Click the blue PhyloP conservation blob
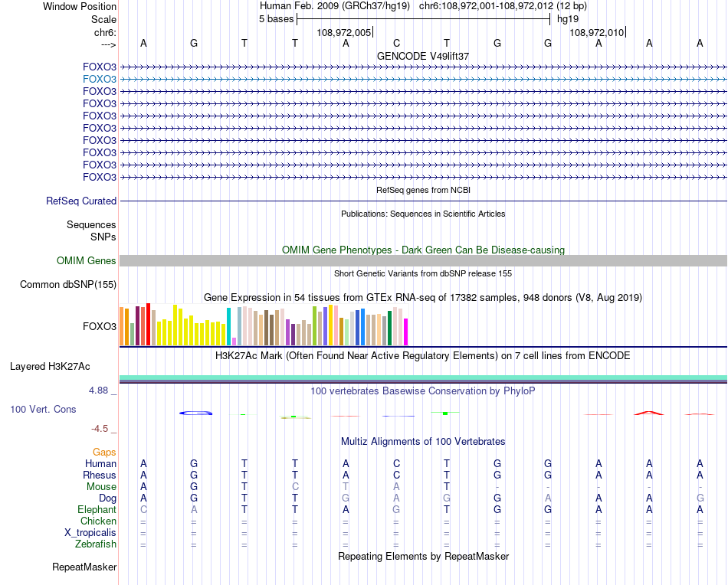 pos(196,413)
